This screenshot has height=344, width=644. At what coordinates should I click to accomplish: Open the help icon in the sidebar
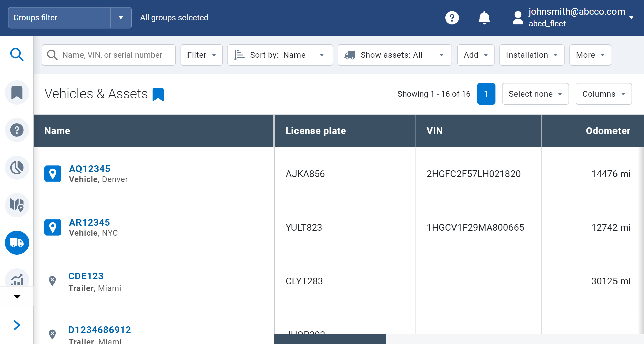click(17, 130)
